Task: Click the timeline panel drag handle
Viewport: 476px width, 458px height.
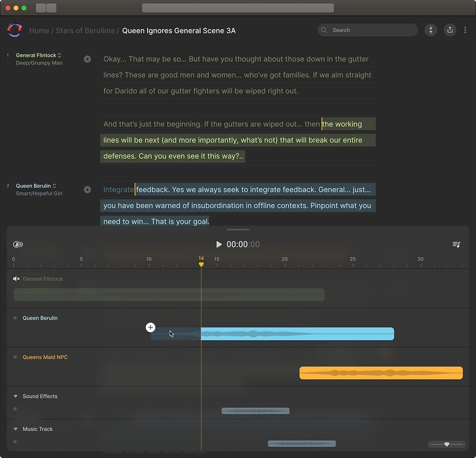Action: [x=238, y=230]
